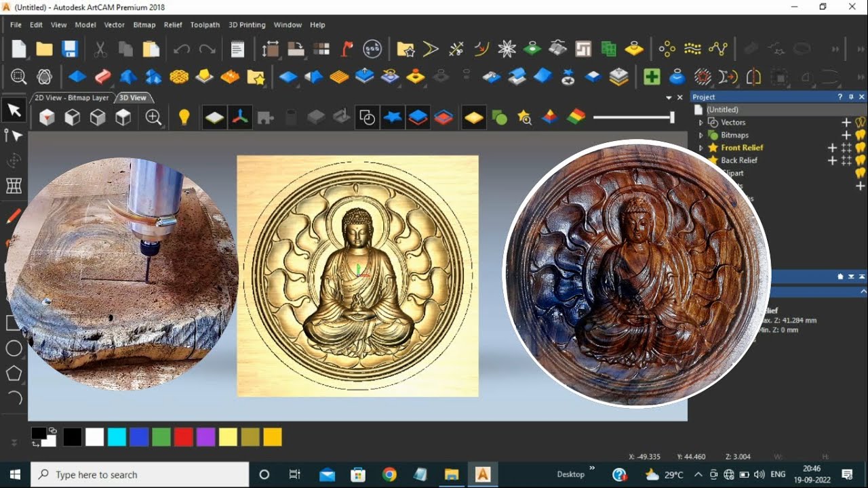Expand the Vectors tree node

click(701, 123)
